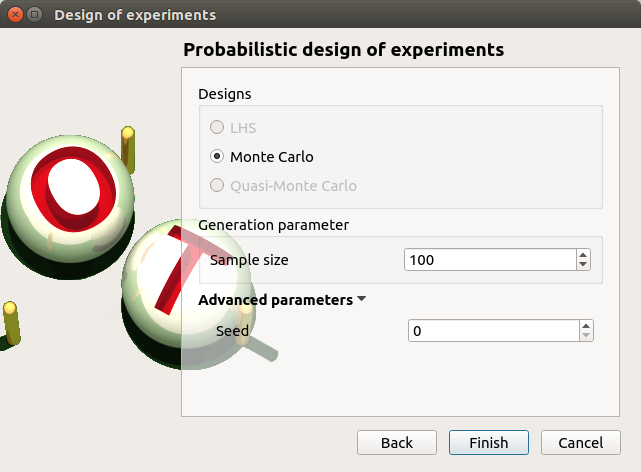The width and height of the screenshot is (641, 472).
Task: Choose the Quasi-Monte Carlo design
Action: (x=217, y=186)
